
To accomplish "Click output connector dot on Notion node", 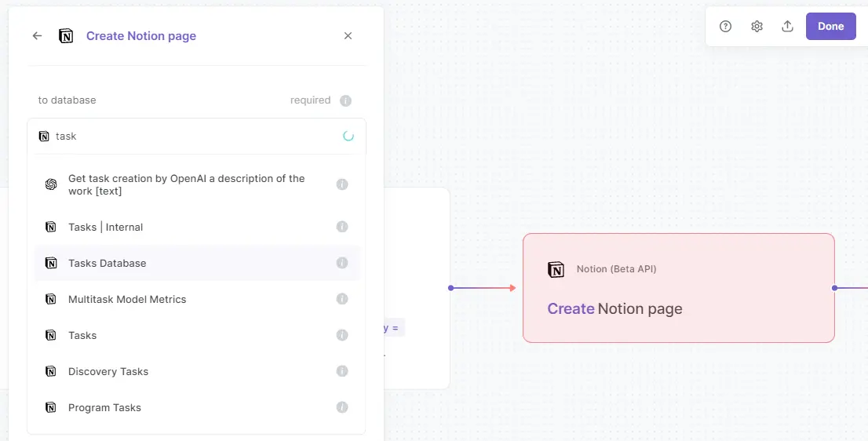I will point(835,288).
